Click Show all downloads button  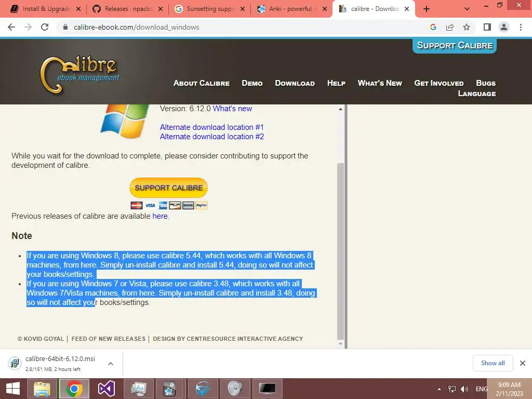[x=493, y=363]
